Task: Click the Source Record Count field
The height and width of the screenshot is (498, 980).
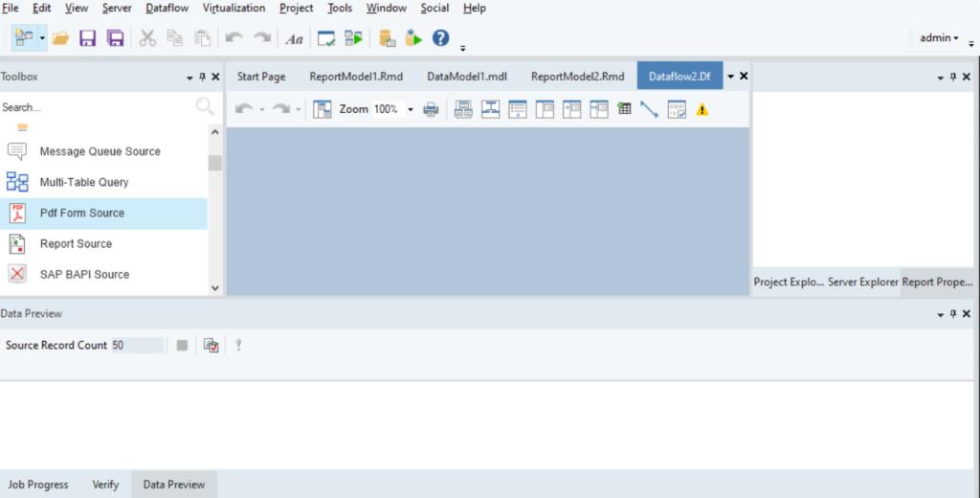Action: pos(137,345)
